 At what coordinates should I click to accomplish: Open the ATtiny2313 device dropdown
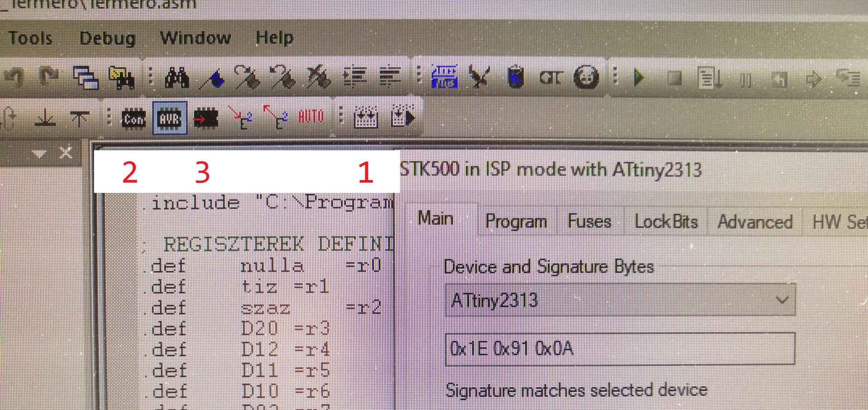click(x=620, y=300)
